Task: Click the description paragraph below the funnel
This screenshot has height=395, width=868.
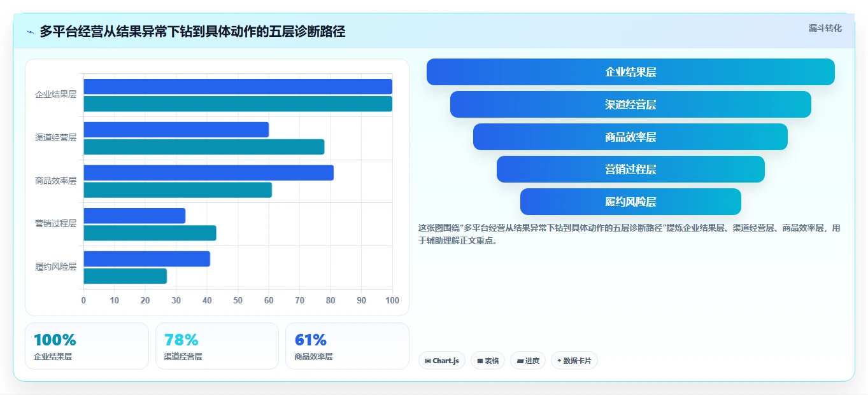Action: pos(629,234)
